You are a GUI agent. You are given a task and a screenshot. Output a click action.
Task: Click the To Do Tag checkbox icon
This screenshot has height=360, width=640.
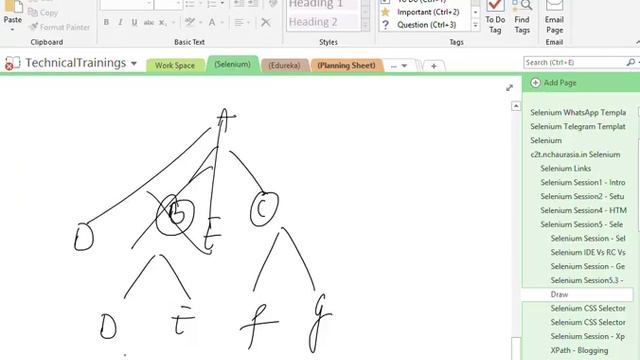point(495,5)
